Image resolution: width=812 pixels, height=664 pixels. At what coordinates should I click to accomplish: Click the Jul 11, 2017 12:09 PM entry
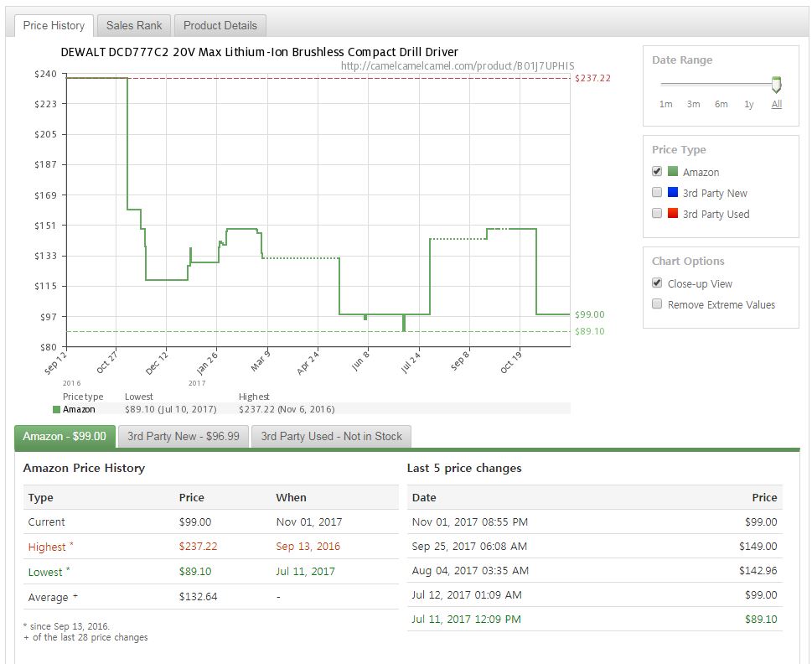[x=466, y=619]
